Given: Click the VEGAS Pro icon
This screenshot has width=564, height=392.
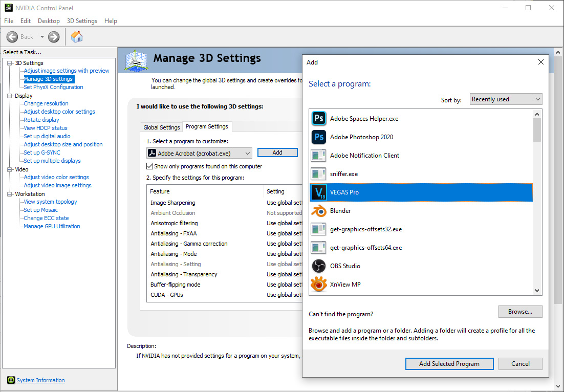Looking at the screenshot, I should tap(319, 192).
